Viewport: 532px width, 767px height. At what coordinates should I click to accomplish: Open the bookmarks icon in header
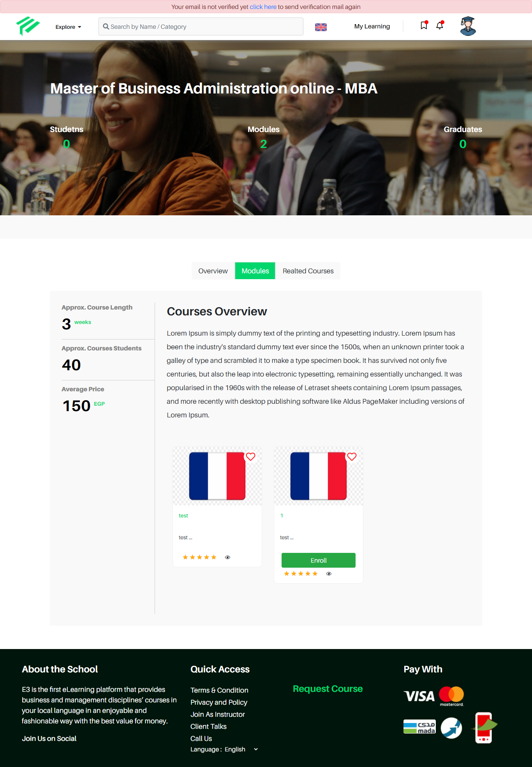tap(424, 25)
